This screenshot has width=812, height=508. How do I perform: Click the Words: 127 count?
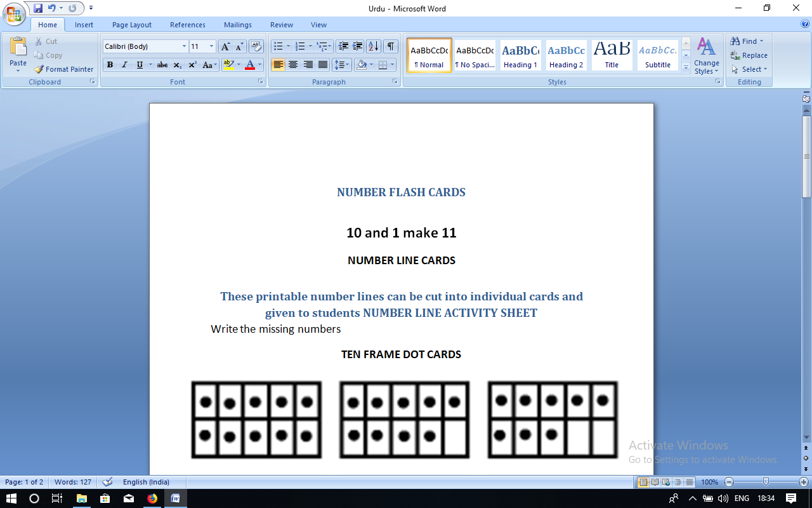[74, 482]
